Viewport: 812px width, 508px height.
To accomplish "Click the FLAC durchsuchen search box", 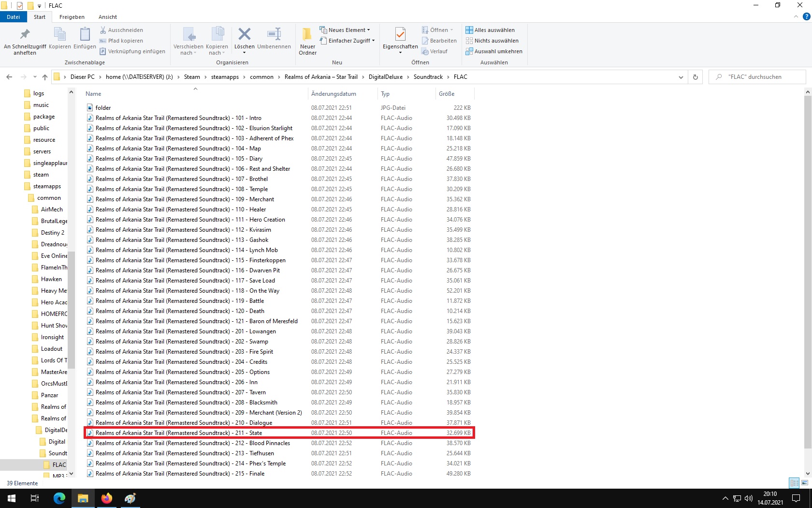I will pos(757,77).
